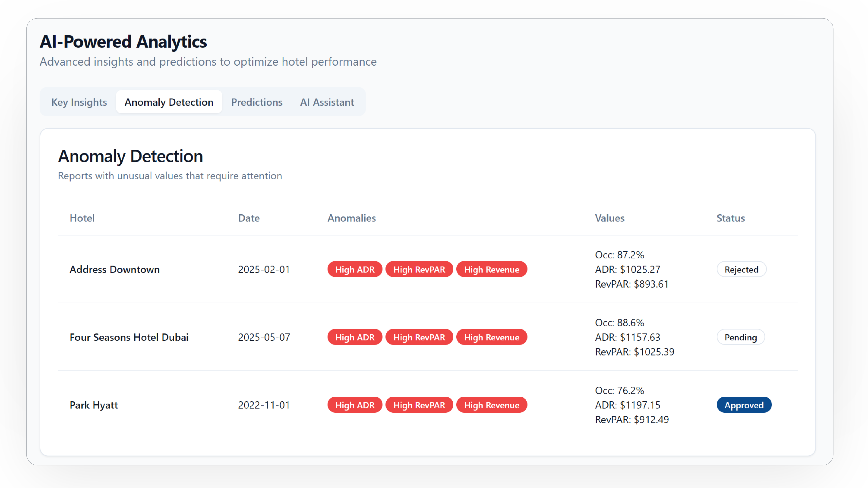Click the ADR: $1157.63 value
Screen dimensions: 868x488
[627, 337]
